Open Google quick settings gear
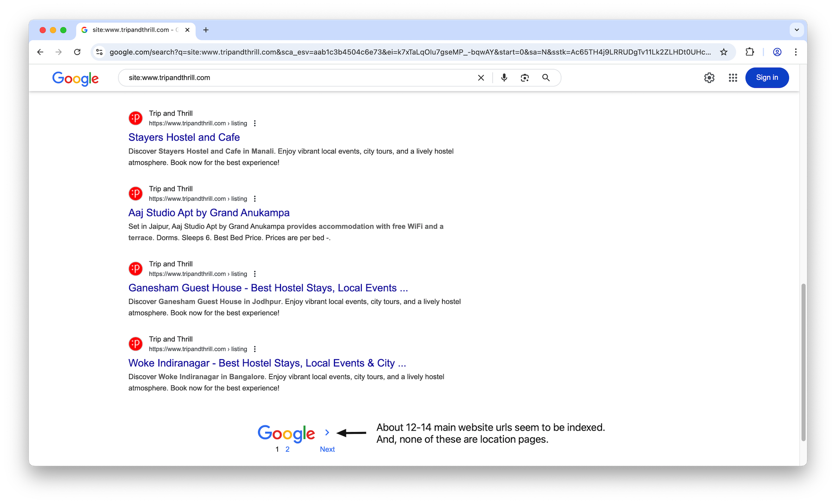 (709, 78)
